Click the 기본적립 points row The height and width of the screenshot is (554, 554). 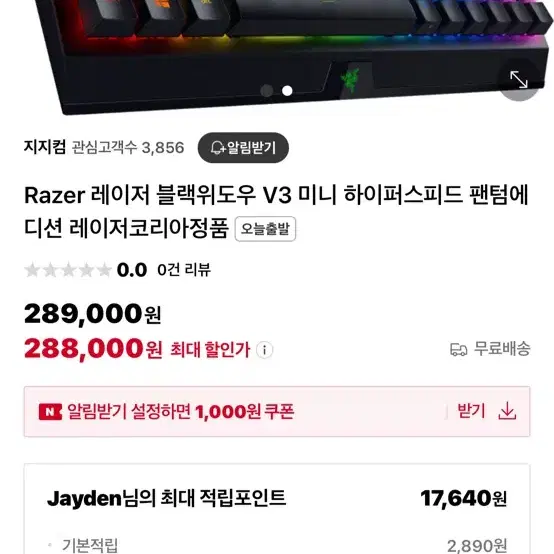277,546
